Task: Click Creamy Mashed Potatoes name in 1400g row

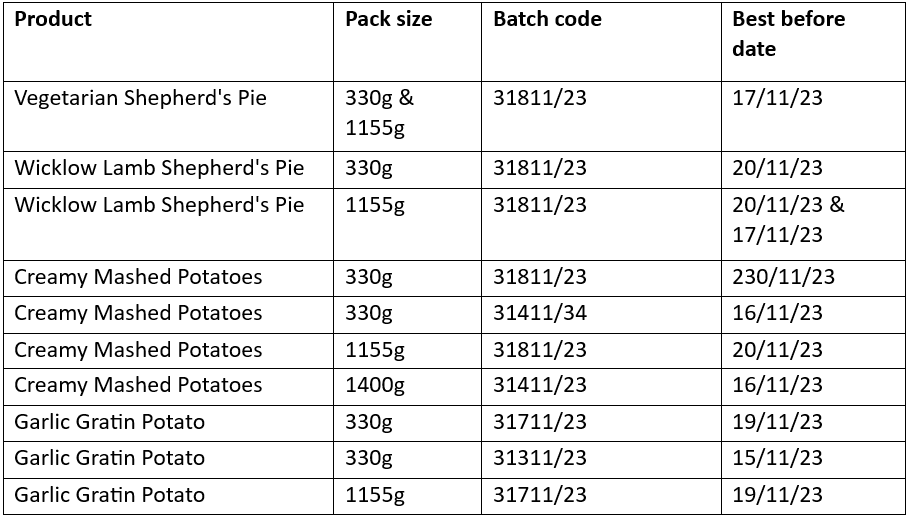Action: 138,385
